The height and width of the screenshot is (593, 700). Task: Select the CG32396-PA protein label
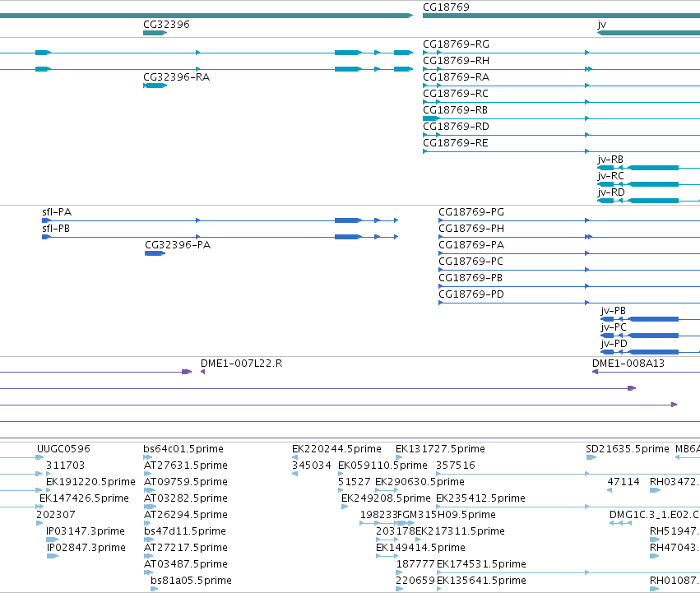click(178, 245)
